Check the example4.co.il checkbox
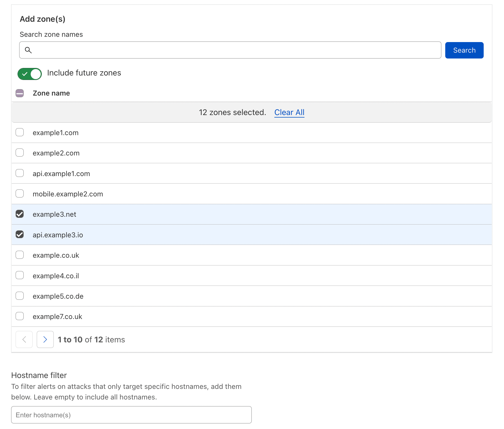Image resolution: width=504 pixels, height=429 pixels. [20, 275]
